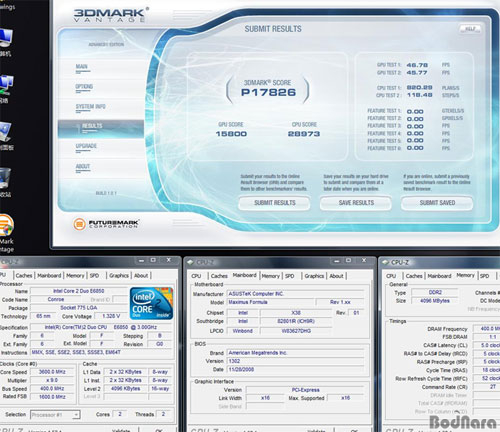500x432 pixels.
Task: Click the HELP button in 3DMark
Action: [x=470, y=29]
